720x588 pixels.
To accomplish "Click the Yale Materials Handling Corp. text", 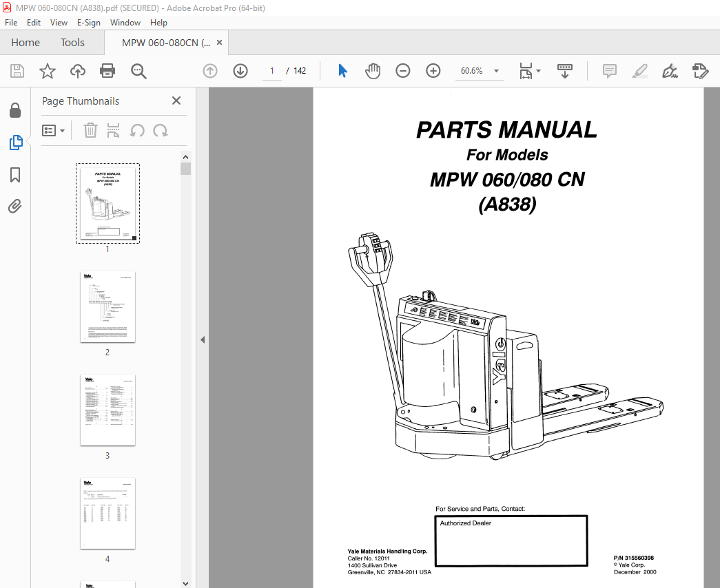I will pyautogui.click(x=387, y=552).
